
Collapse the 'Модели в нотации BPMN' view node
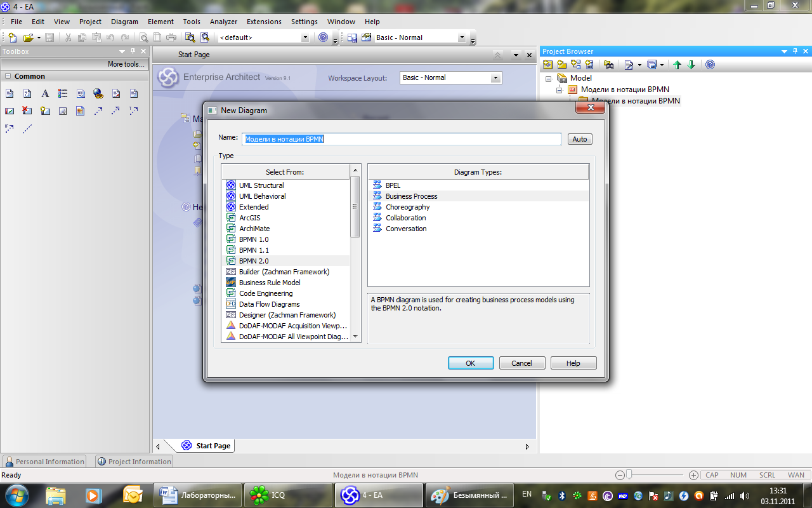[x=560, y=90]
